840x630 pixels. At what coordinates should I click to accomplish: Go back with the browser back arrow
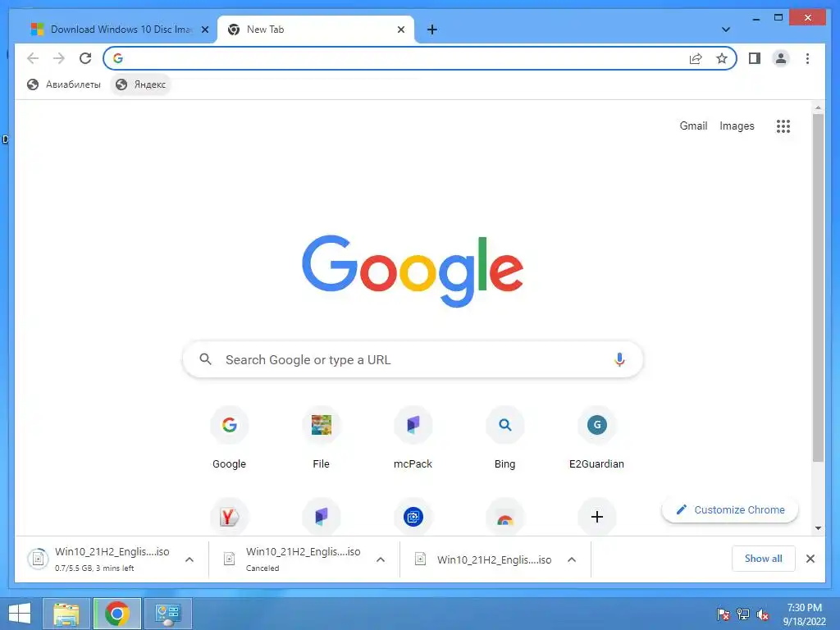33,58
